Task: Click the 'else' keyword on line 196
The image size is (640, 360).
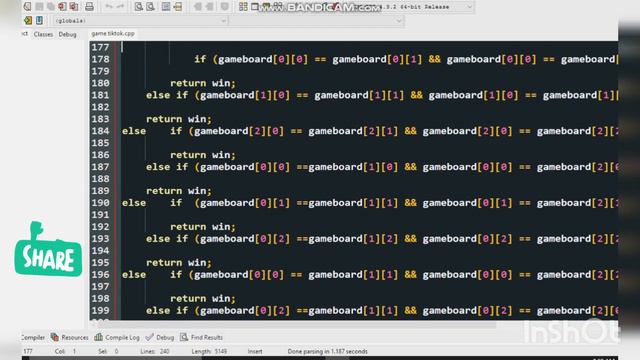Action: [134, 275]
